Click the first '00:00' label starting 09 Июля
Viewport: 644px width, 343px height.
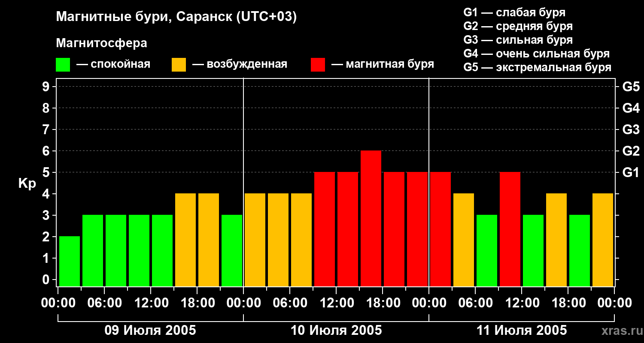58,303
